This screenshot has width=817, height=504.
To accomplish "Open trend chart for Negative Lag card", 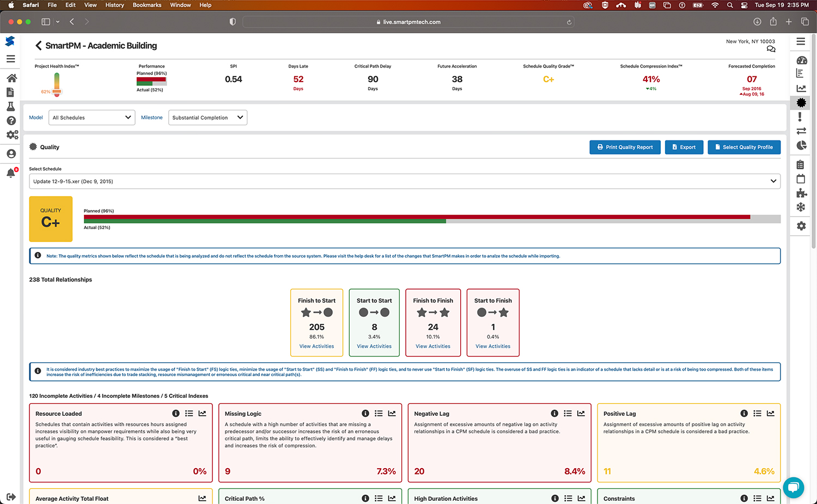I will (x=581, y=414).
